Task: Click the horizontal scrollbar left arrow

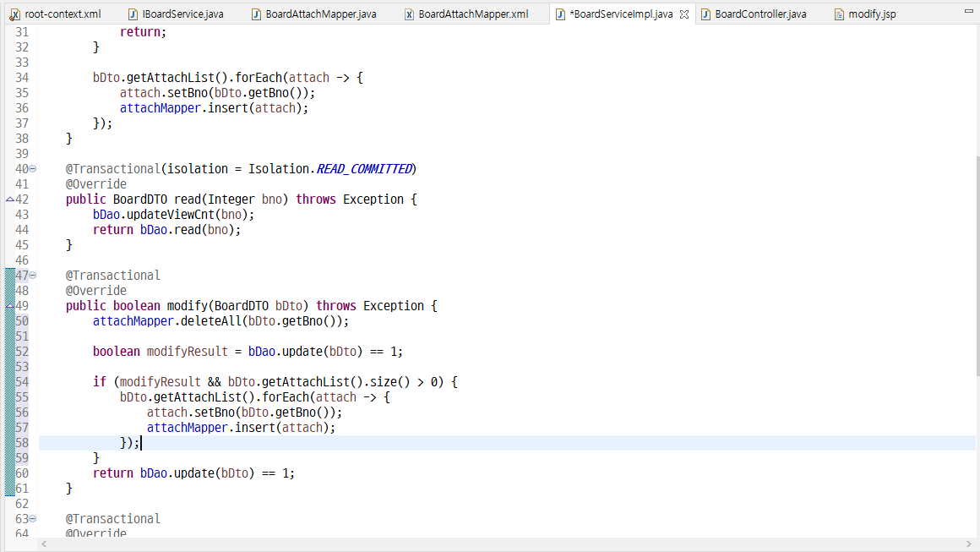Action: [x=44, y=544]
